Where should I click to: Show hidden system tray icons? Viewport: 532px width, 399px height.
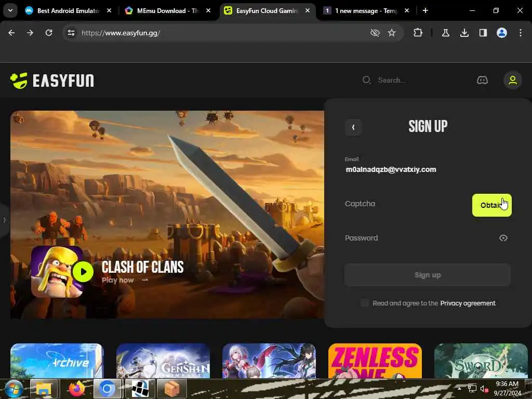coord(459,389)
